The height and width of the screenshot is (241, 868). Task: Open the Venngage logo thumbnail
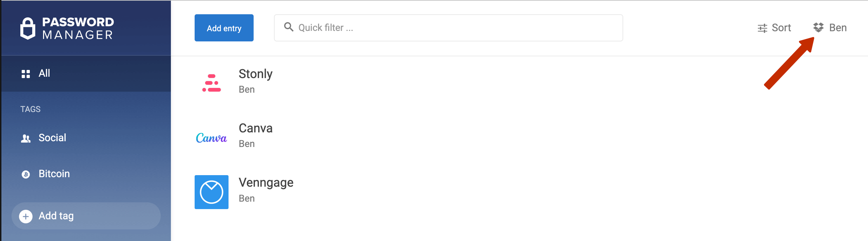pyautogui.click(x=212, y=192)
